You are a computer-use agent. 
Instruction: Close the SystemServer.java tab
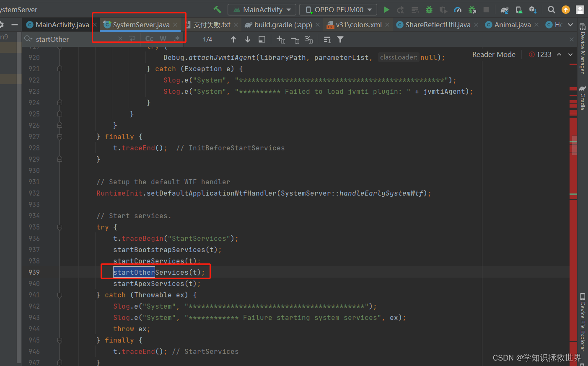pos(175,25)
